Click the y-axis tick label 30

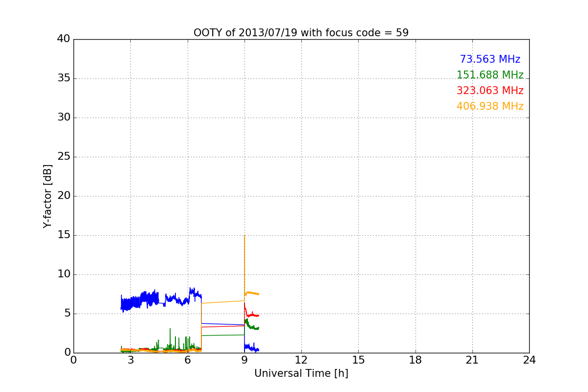[64, 118]
